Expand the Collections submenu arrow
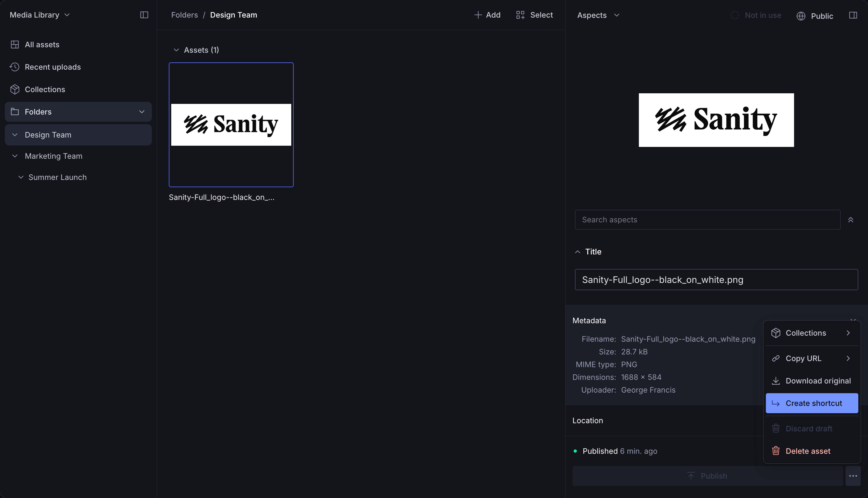The image size is (868, 498). pyautogui.click(x=848, y=333)
